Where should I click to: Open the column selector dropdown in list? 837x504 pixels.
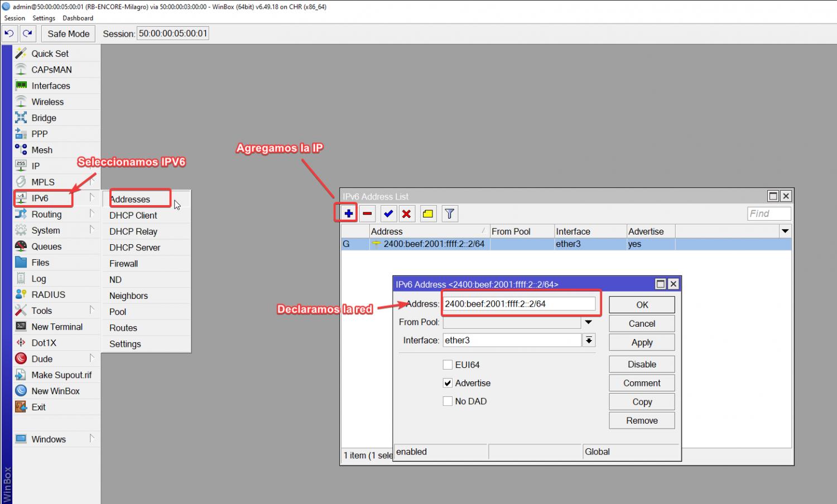pyautogui.click(x=785, y=231)
